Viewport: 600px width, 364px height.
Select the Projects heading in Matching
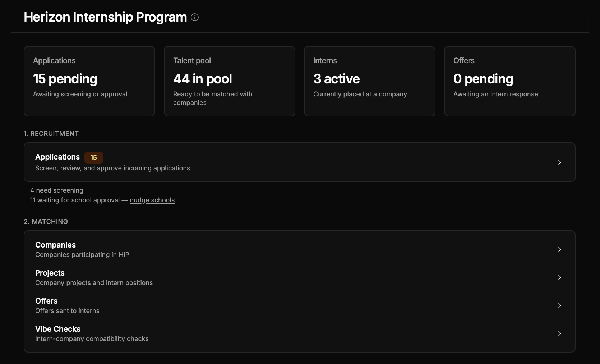[x=50, y=273]
